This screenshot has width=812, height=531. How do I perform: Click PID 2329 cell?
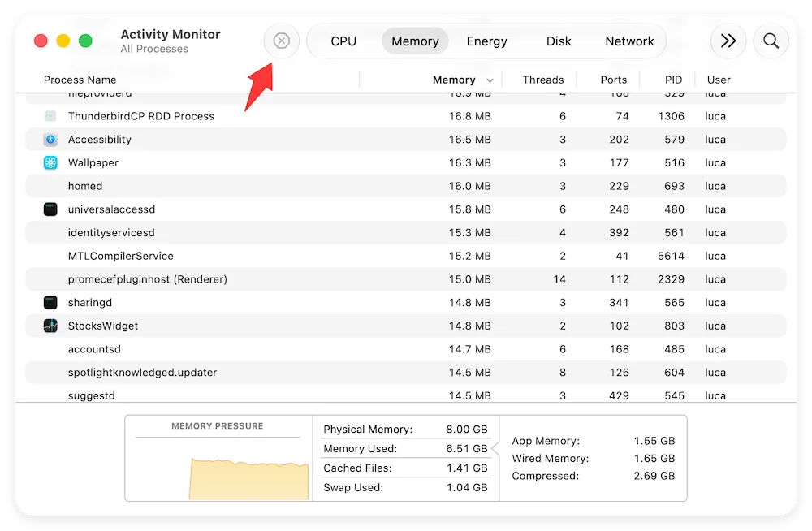coord(671,279)
